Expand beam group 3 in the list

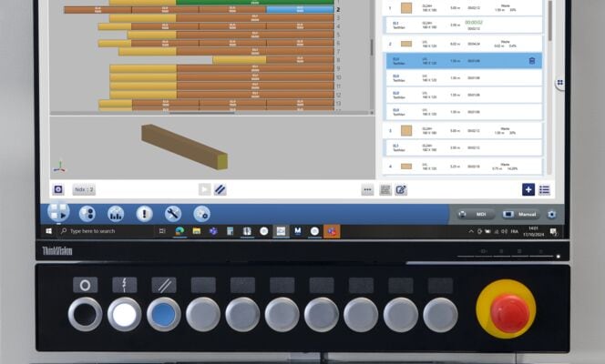point(390,130)
